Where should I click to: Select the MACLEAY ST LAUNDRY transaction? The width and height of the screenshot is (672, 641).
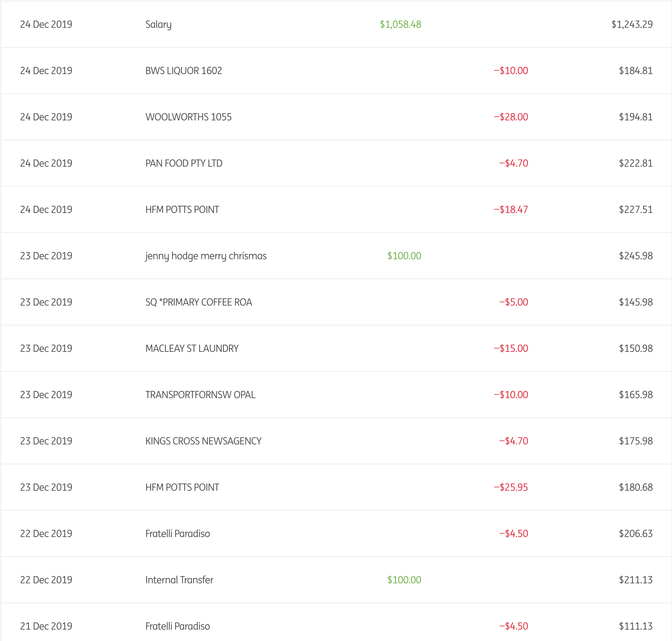pos(192,349)
